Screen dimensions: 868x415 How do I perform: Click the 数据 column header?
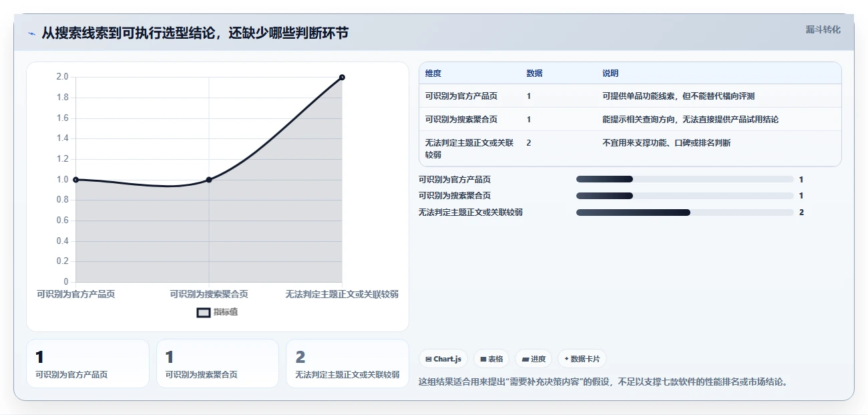point(535,74)
